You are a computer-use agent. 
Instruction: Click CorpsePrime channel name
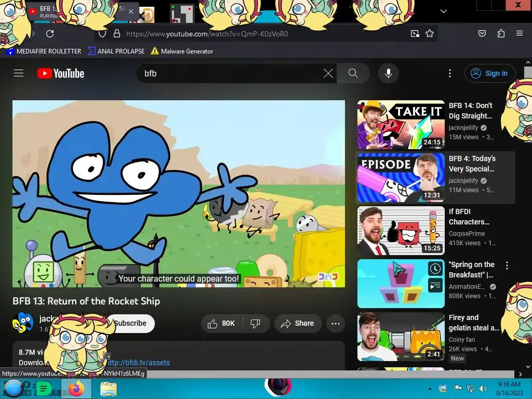point(467,233)
